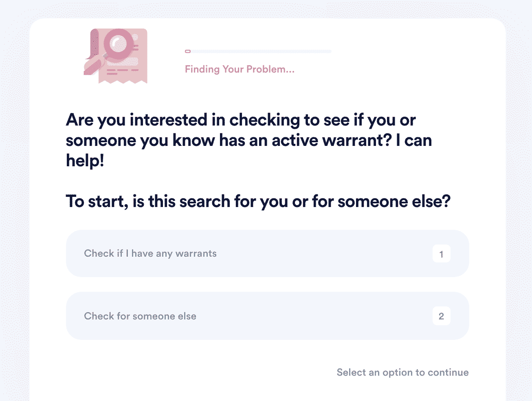Click 'Select an option to continue' text
Screen dimensions: 532x401
click(402, 372)
